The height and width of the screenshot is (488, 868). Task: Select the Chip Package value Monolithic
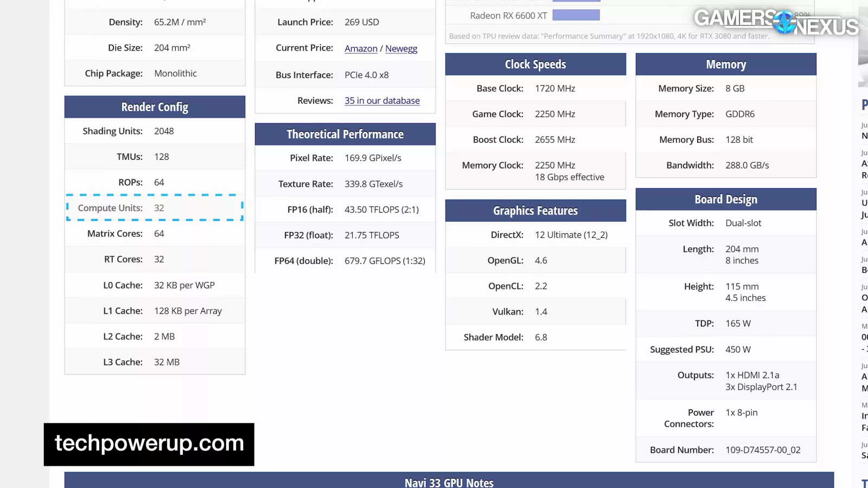[175, 73]
